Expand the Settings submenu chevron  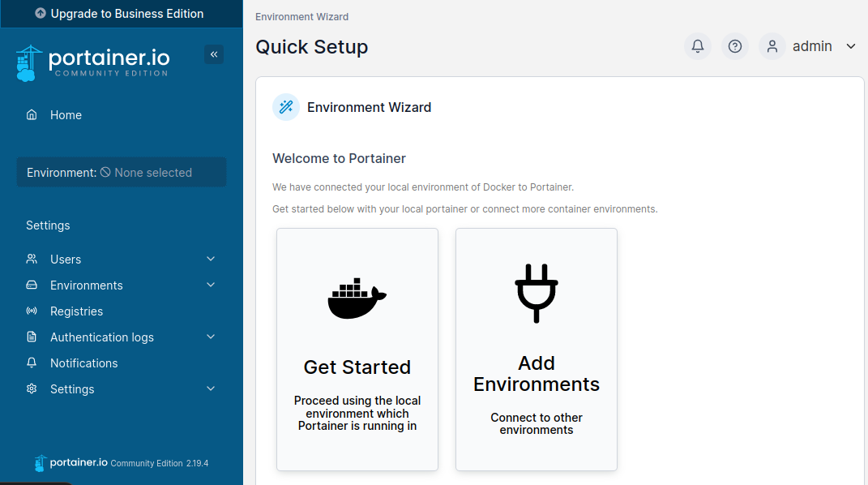click(211, 388)
